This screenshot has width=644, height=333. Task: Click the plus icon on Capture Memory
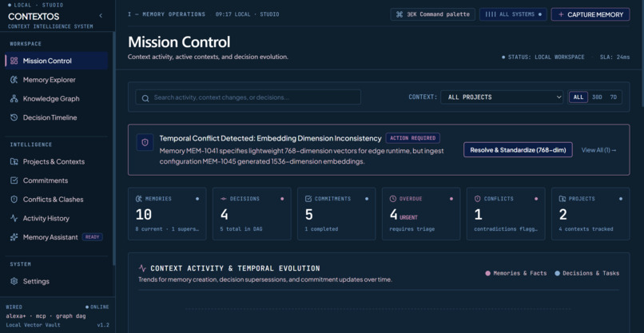coord(561,14)
